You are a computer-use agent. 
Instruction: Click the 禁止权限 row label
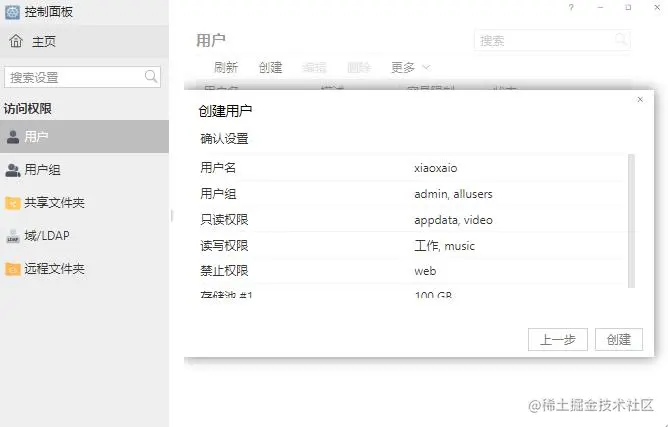click(224, 271)
